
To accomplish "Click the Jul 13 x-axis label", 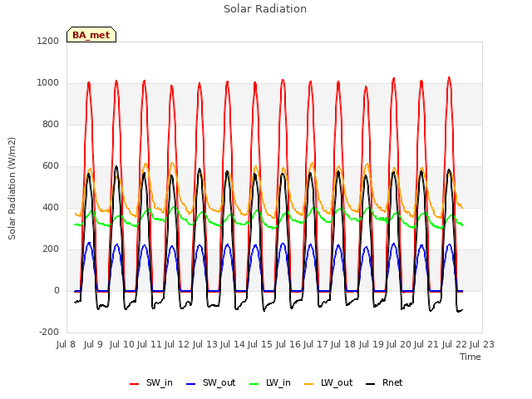I will tap(205, 345).
